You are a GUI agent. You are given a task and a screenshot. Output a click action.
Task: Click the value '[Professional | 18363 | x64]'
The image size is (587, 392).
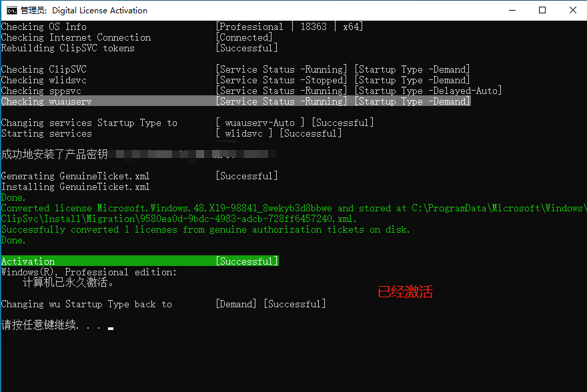pos(289,27)
